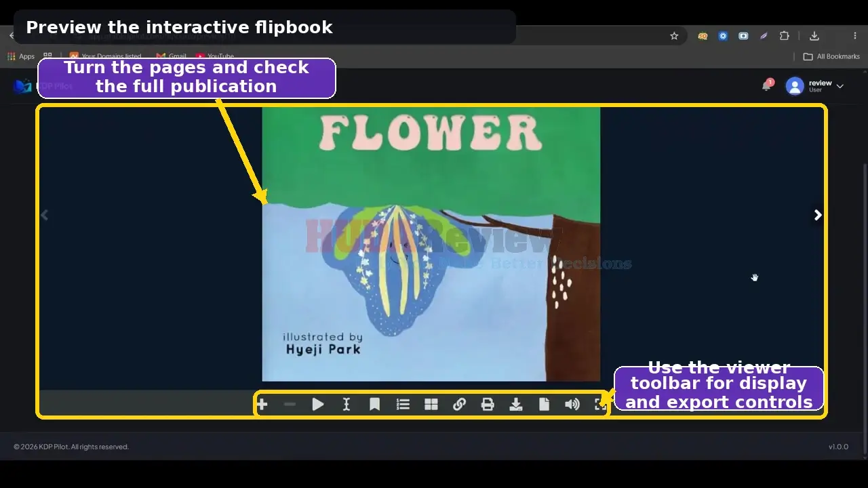Open the All Bookmarks folder
Image resolution: width=868 pixels, height=488 pixels.
pos(831,56)
